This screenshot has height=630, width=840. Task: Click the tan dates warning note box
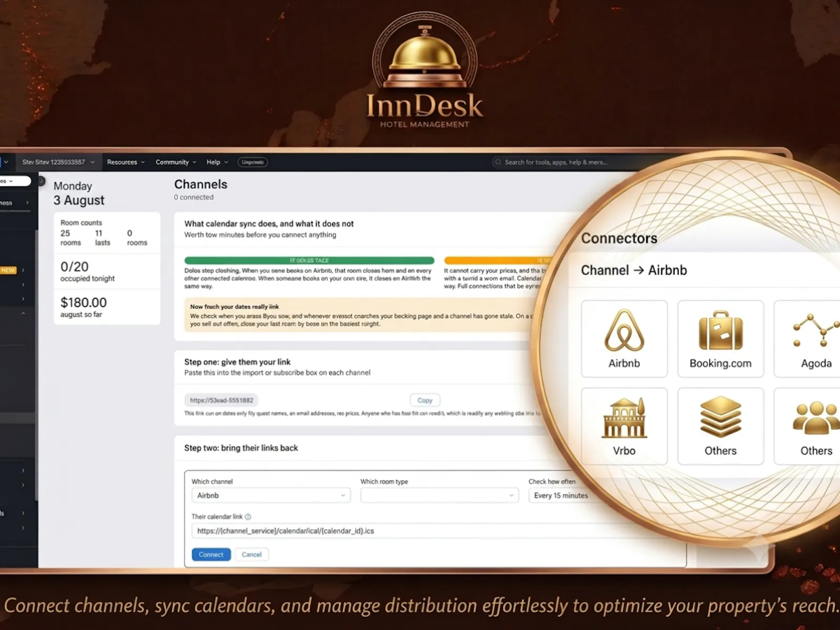click(362, 315)
